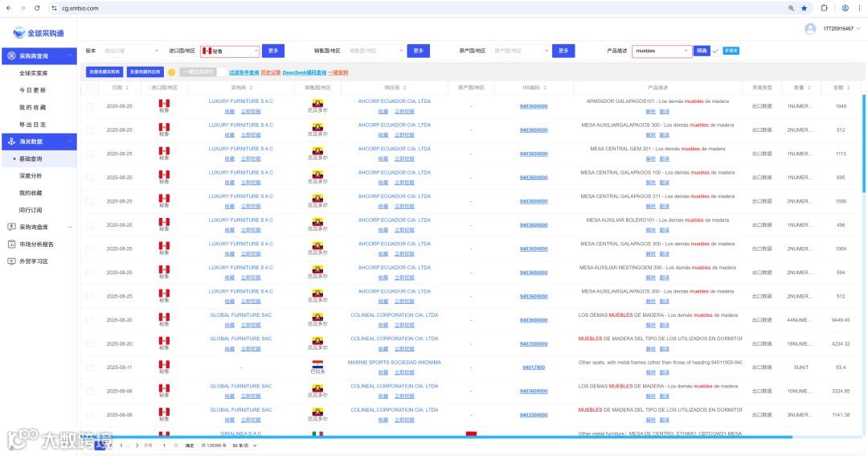Click the 外贸学习区 sidebar icon
868x456 pixels.
(11, 261)
